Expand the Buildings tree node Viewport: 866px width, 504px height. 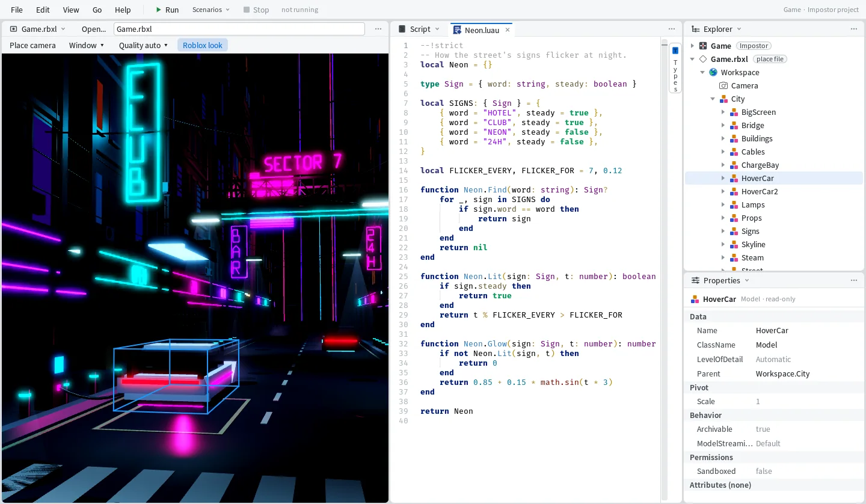(723, 138)
